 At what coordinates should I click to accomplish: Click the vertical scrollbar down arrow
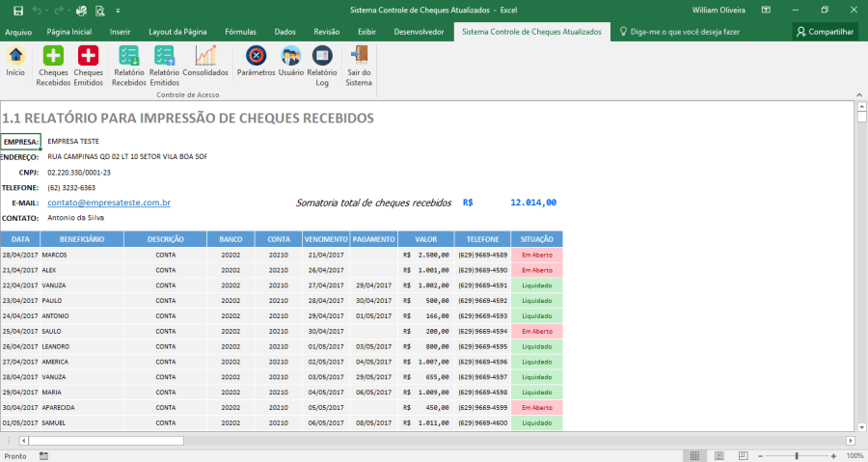[x=861, y=427]
